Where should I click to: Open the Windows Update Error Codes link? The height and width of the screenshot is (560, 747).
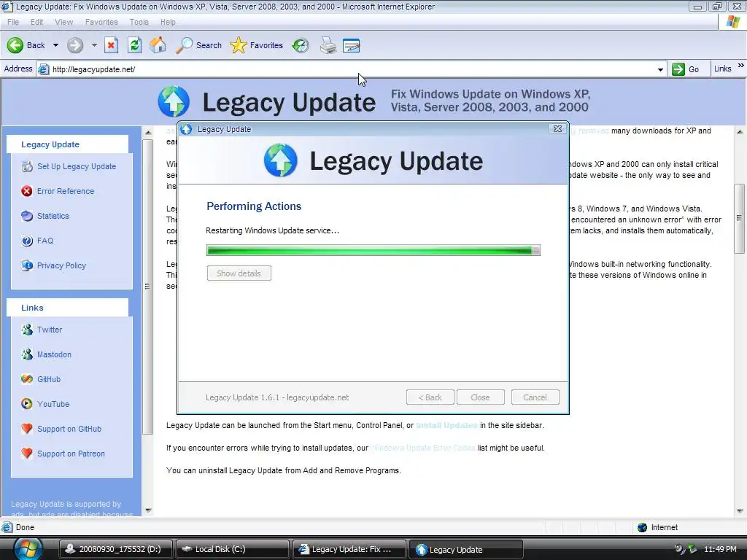[423, 448]
